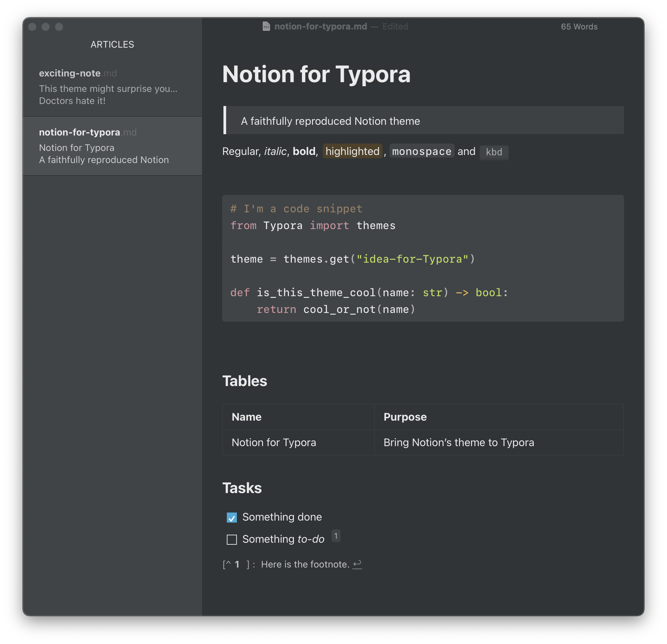Click the highlighted word

(x=352, y=151)
